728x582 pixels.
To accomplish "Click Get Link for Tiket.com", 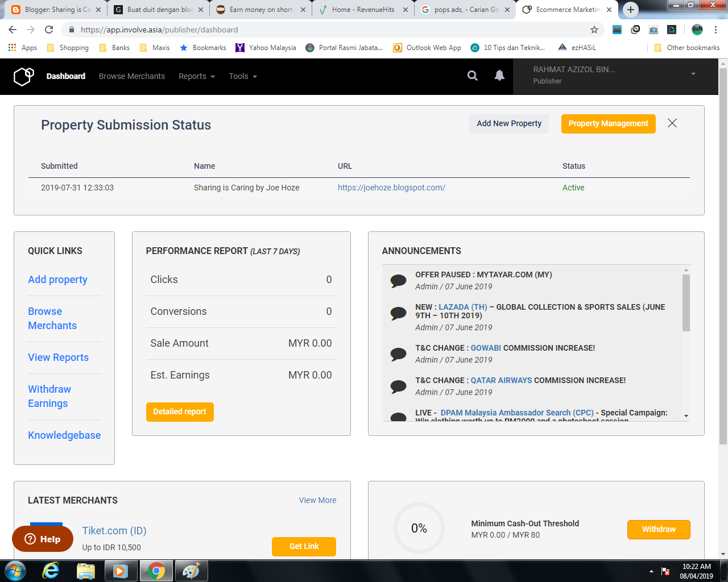I will click(x=304, y=546).
